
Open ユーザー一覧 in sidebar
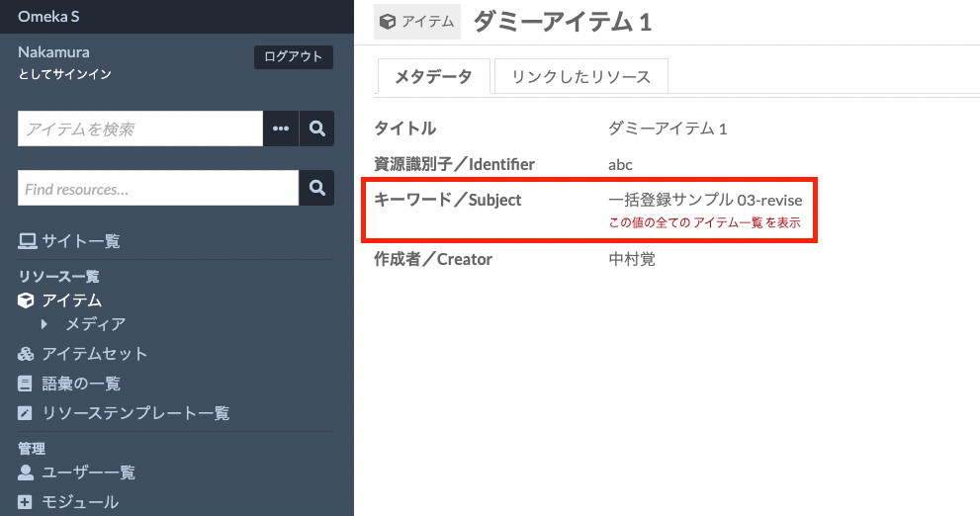click(x=89, y=473)
